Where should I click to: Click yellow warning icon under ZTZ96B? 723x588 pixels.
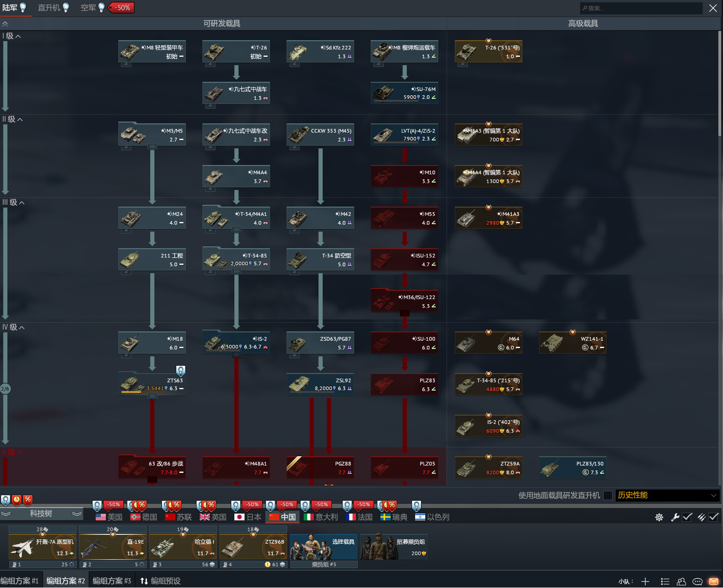click(x=268, y=564)
